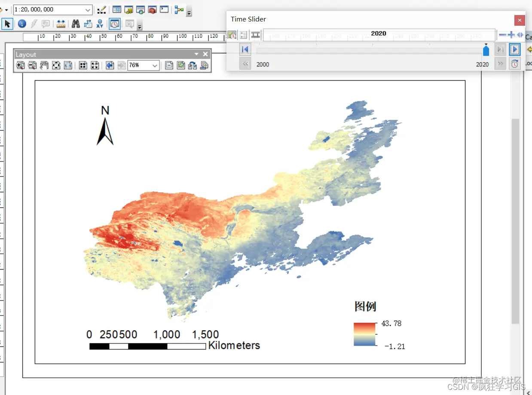Select the north arrow map element

105,125
